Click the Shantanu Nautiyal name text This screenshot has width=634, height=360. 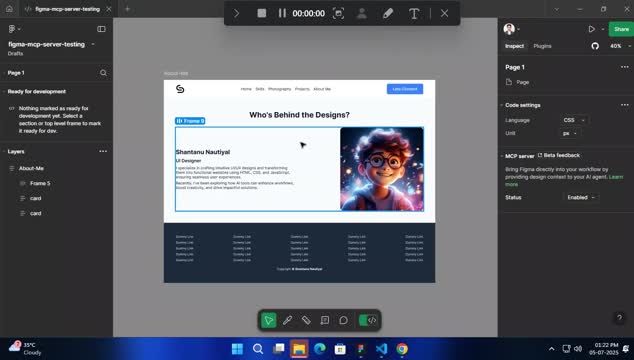coord(203,152)
